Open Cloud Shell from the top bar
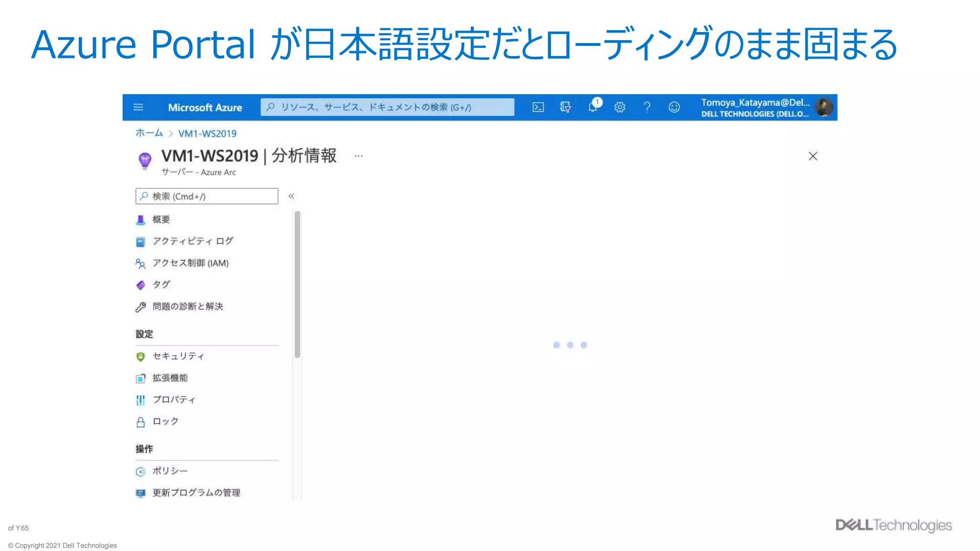Image resolution: width=980 pixels, height=551 pixels. pyautogui.click(x=538, y=107)
